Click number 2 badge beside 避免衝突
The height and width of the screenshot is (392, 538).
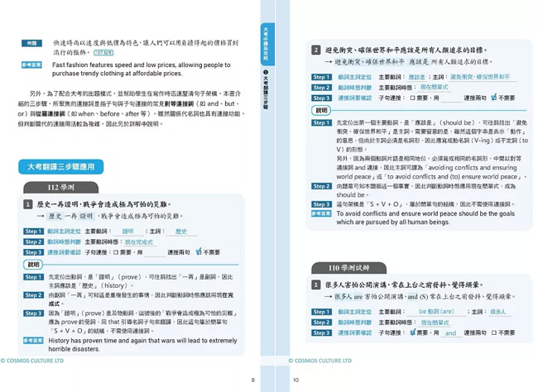tap(316, 50)
